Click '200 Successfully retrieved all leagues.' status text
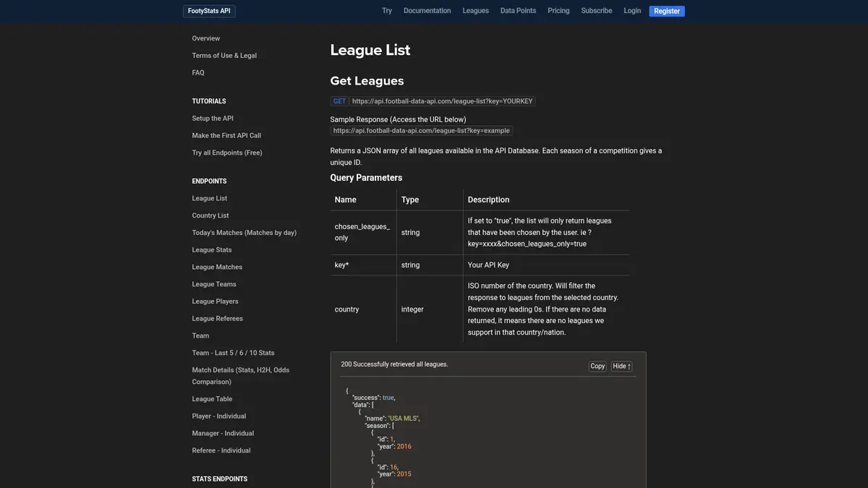The height and width of the screenshot is (488, 868). [395, 364]
